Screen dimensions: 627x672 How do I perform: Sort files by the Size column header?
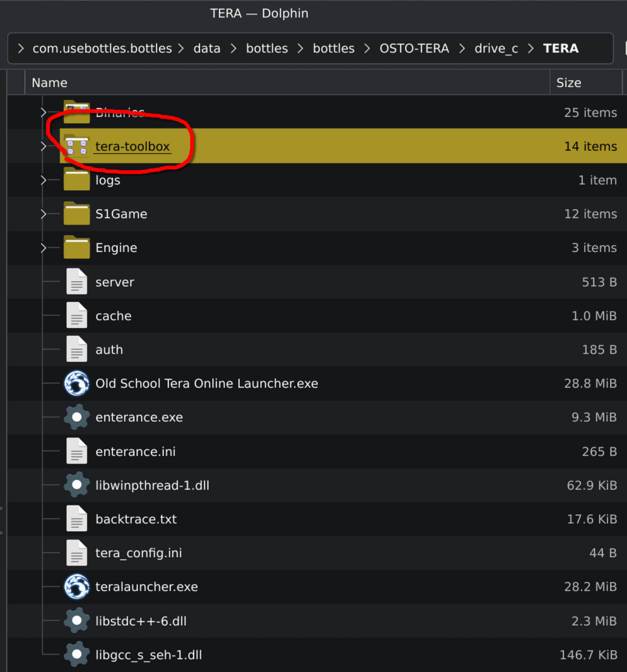[569, 82]
